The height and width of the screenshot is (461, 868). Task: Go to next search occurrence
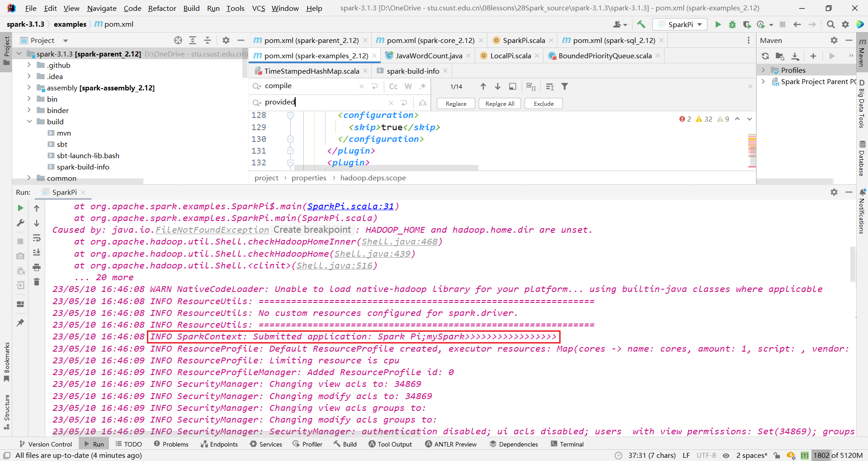[497, 86]
